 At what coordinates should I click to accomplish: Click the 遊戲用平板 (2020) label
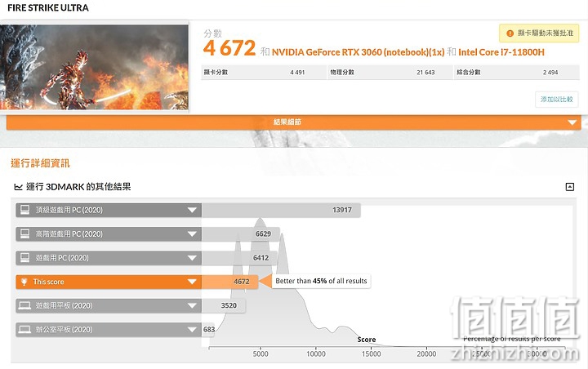tap(64, 305)
